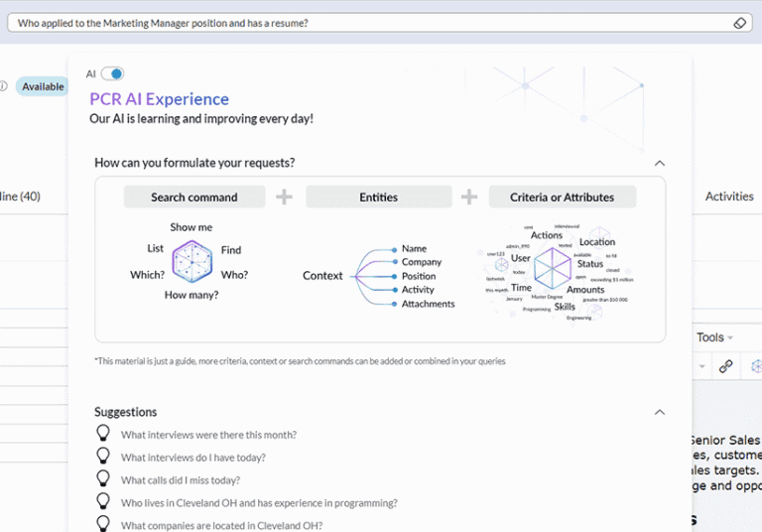Click the 'Amounts' criteria label
The height and width of the screenshot is (532, 762).
[585, 290]
